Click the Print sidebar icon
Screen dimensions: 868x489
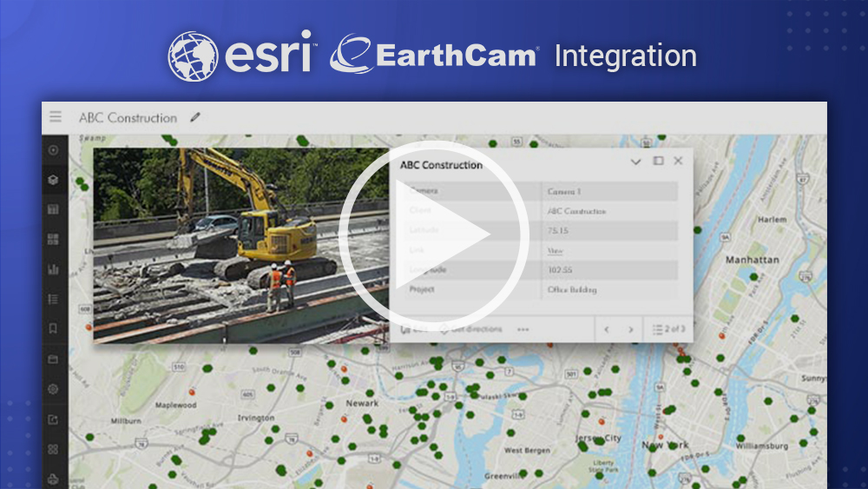[53, 479]
